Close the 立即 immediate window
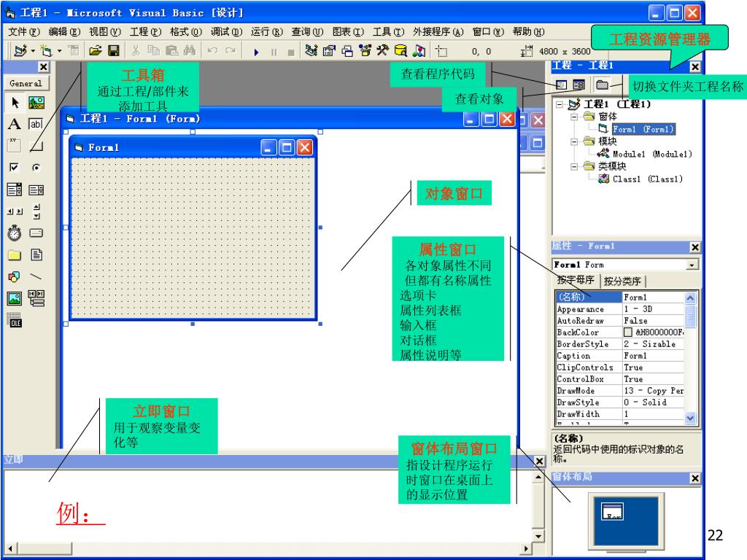Viewport: 747px width, 560px height. [x=539, y=461]
